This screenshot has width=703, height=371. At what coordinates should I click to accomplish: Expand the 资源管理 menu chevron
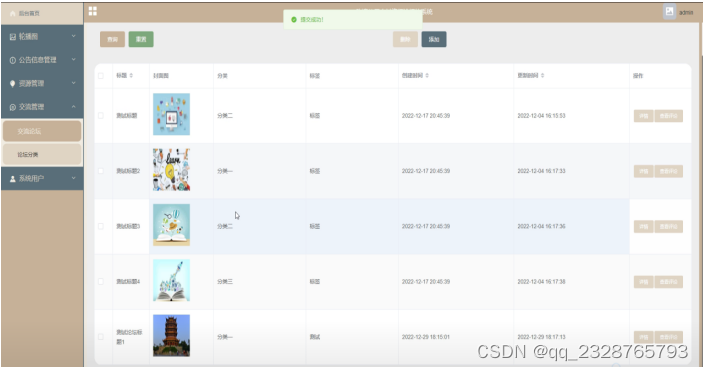[74, 83]
